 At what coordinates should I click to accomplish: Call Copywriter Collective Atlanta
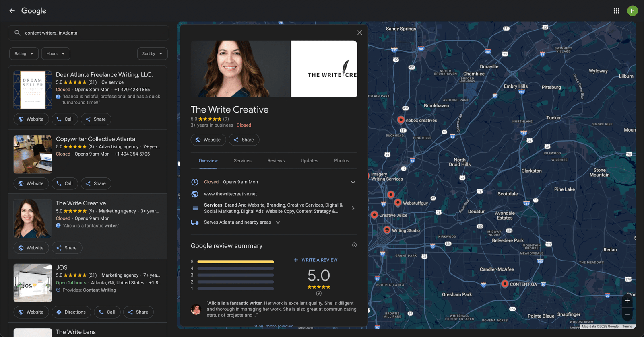tap(64, 183)
